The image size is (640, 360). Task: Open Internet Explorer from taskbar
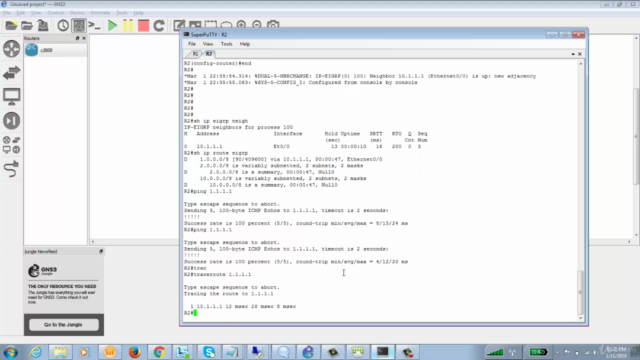point(36,352)
